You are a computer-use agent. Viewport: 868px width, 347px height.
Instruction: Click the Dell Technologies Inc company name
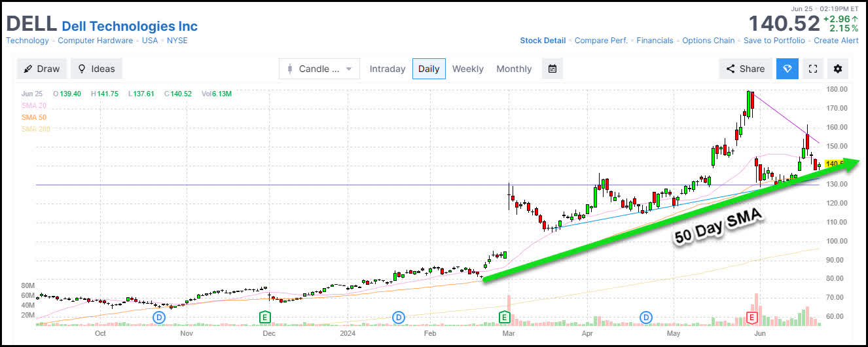130,26
